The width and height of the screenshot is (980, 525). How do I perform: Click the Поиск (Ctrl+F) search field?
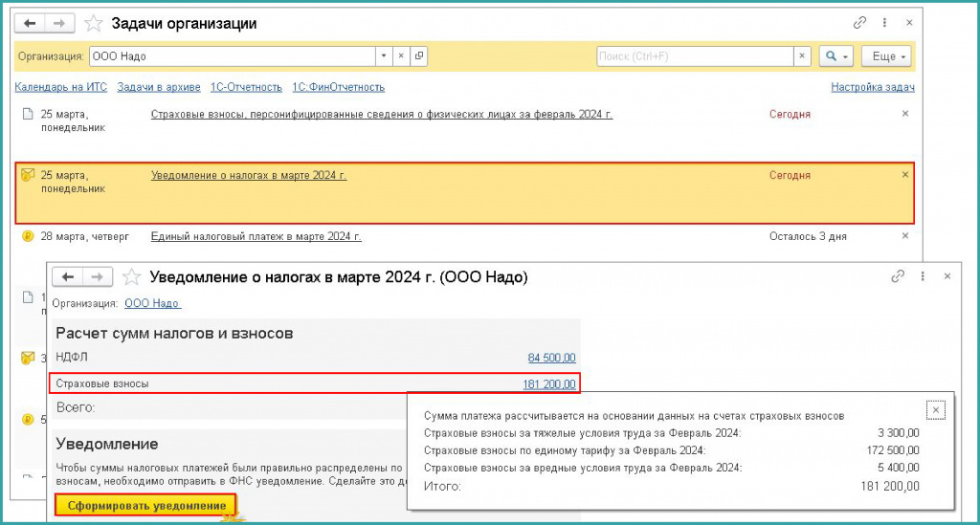(x=695, y=56)
